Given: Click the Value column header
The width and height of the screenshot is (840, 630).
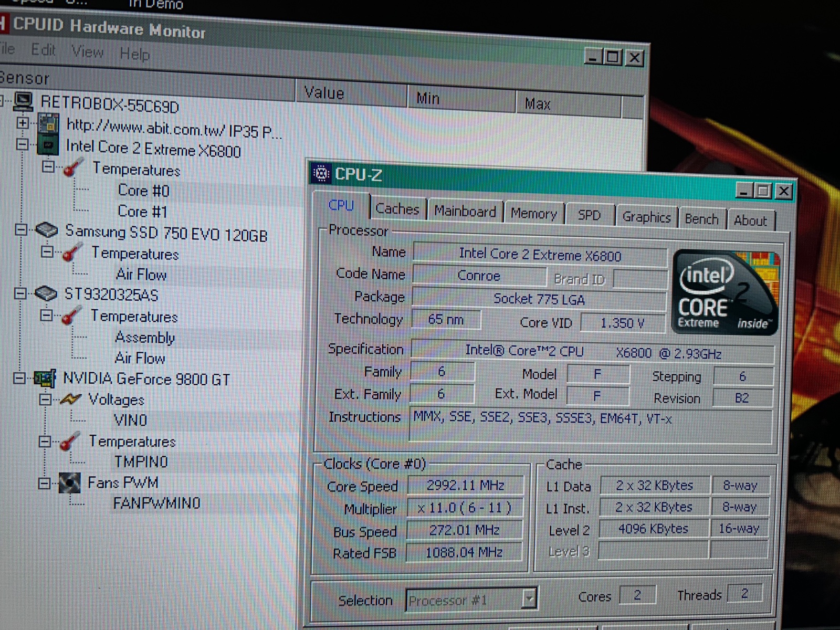Looking at the screenshot, I should (352, 93).
